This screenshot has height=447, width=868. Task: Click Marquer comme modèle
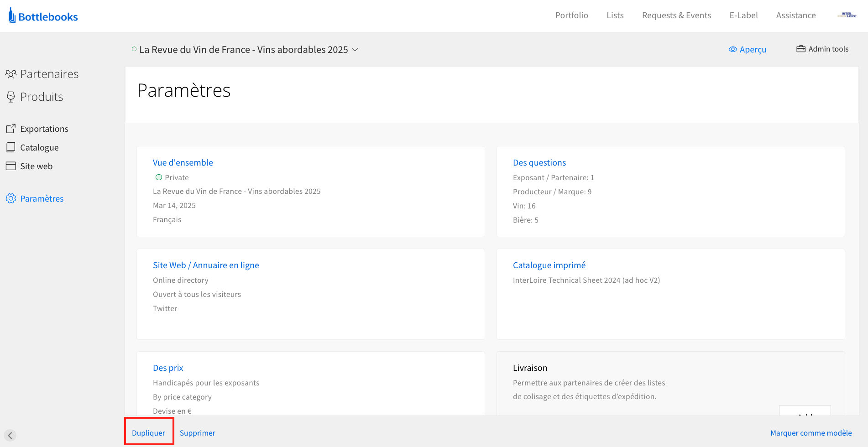point(811,433)
